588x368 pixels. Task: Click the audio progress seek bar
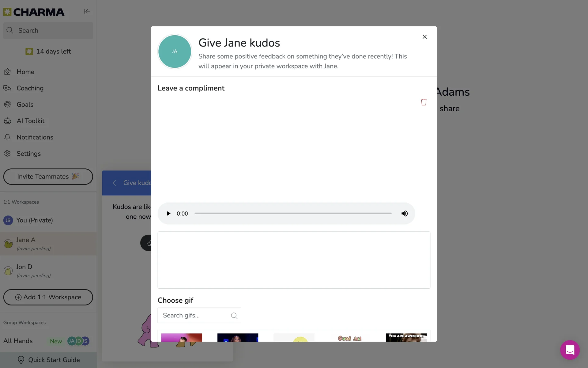point(293,213)
